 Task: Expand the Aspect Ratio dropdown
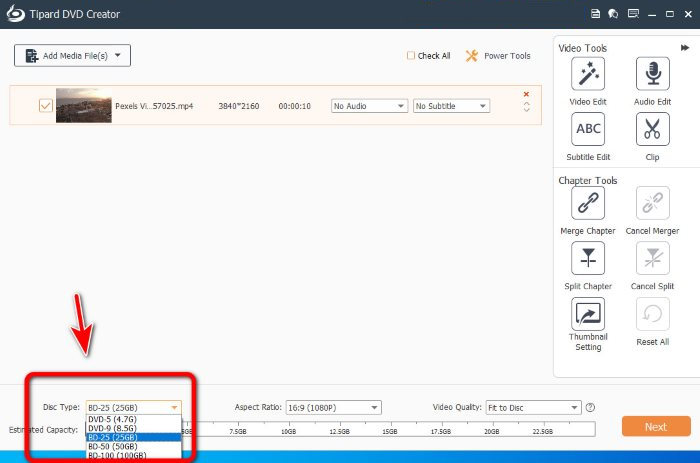(333, 408)
